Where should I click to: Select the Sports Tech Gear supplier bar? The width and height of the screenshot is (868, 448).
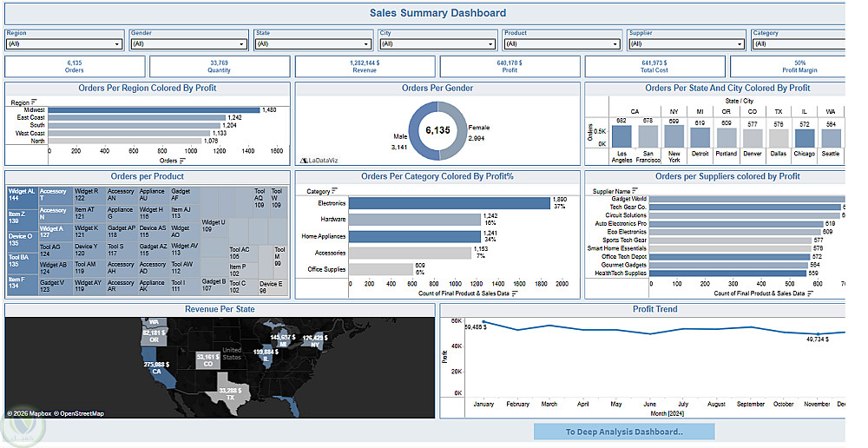pyautogui.click(x=730, y=240)
